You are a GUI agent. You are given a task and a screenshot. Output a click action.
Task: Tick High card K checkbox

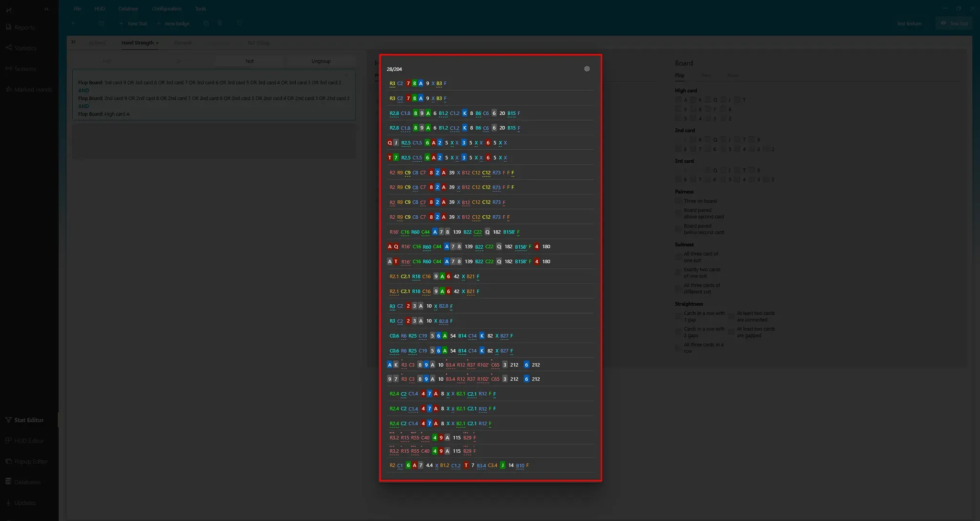tap(692, 100)
